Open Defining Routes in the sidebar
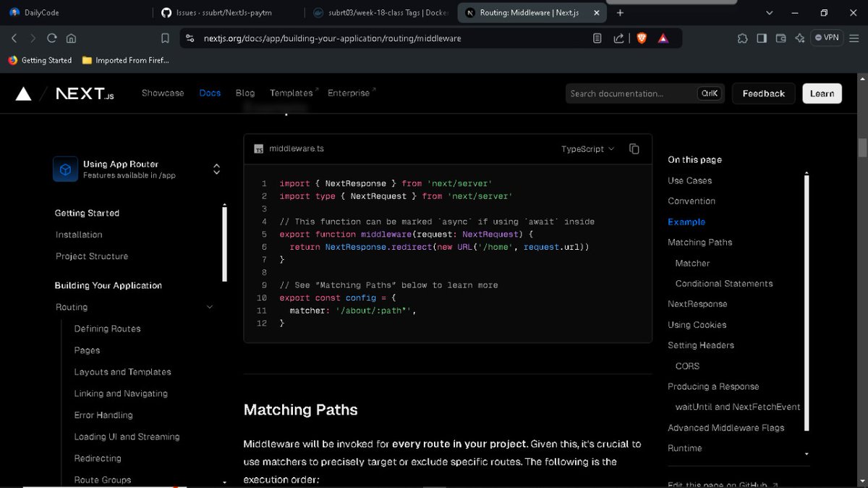The height and width of the screenshot is (488, 868). pyautogui.click(x=107, y=329)
